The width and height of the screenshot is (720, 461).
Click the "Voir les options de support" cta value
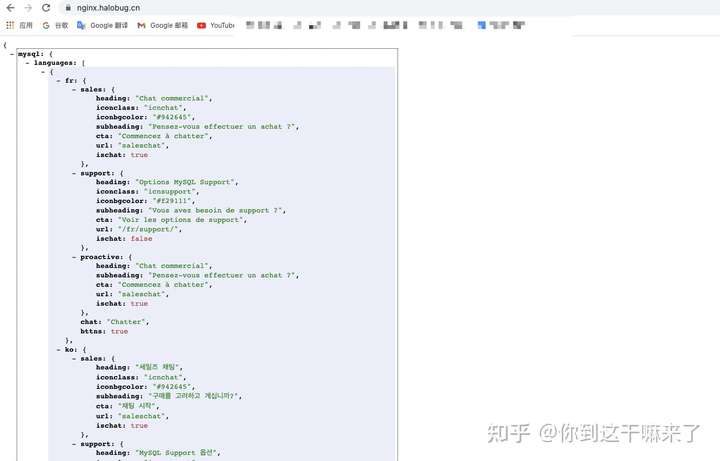[x=180, y=220]
